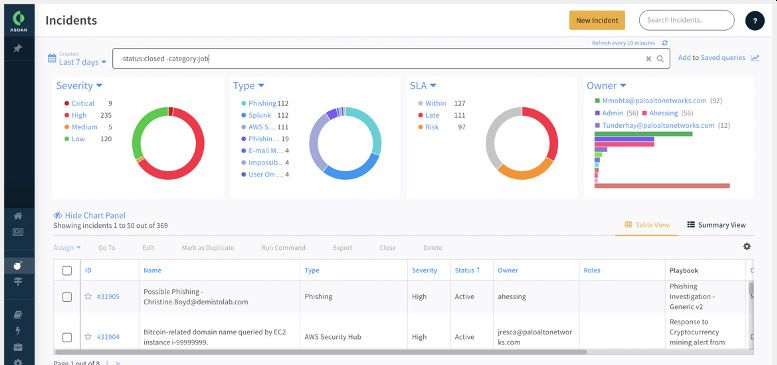Open the Assign dropdown in the toolbar
The height and width of the screenshot is (365, 777).
point(67,248)
